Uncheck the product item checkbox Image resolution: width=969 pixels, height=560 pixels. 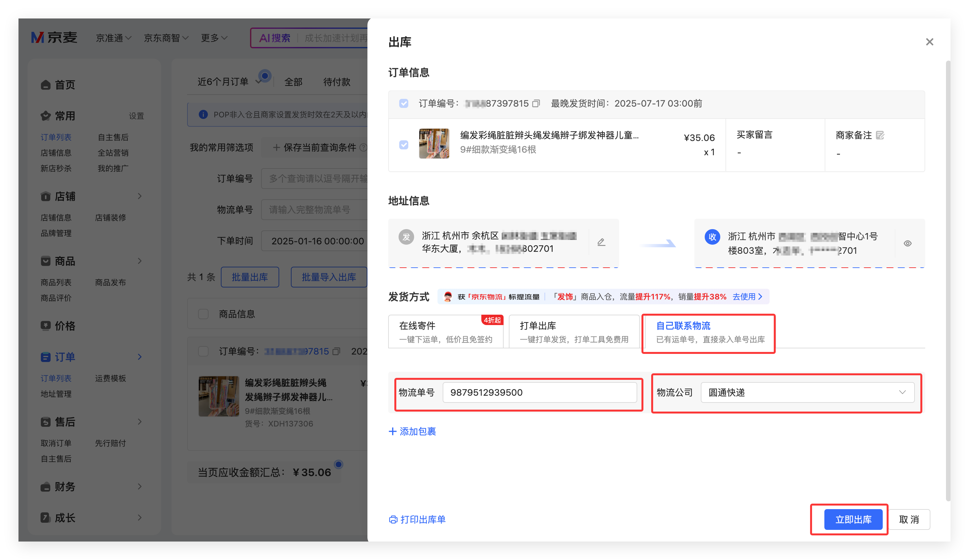403,145
